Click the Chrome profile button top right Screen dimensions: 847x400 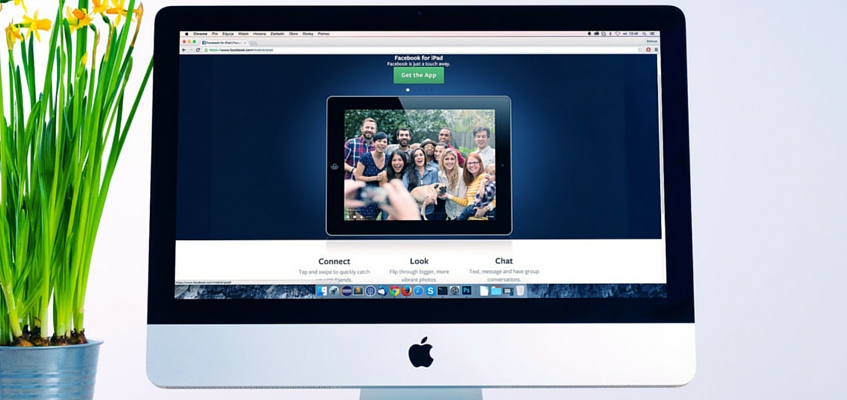point(652,41)
